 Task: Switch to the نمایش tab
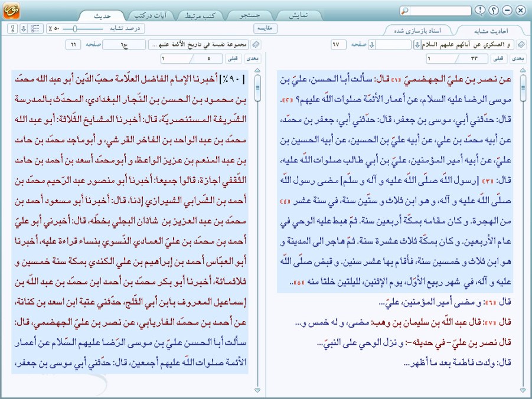pos(299,15)
